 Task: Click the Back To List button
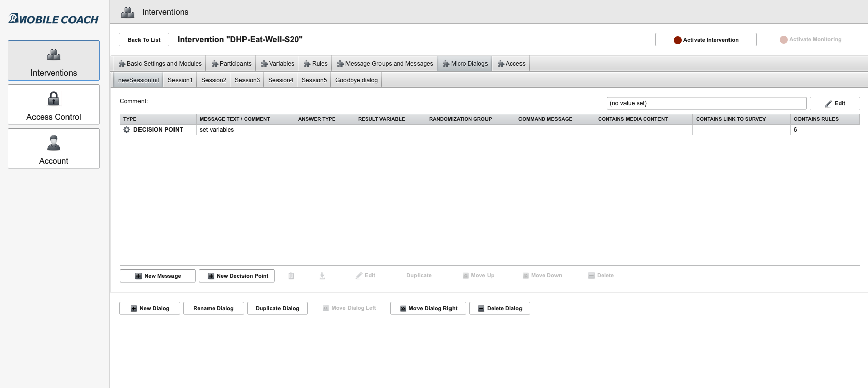144,40
